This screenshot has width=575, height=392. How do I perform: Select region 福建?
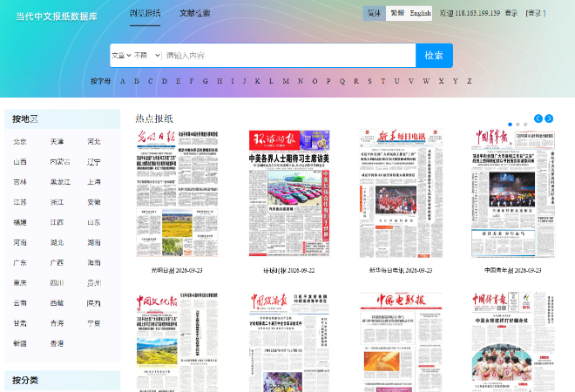click(20, 222)
